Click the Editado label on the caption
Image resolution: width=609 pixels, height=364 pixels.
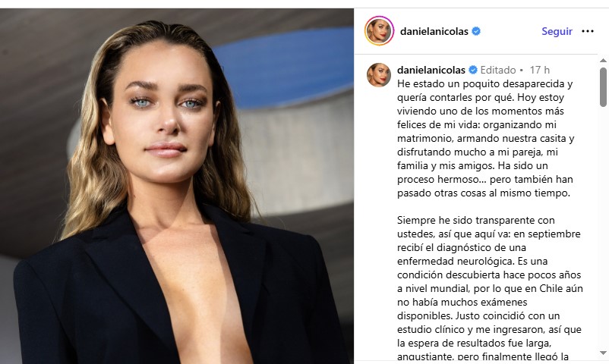point(498,70)
